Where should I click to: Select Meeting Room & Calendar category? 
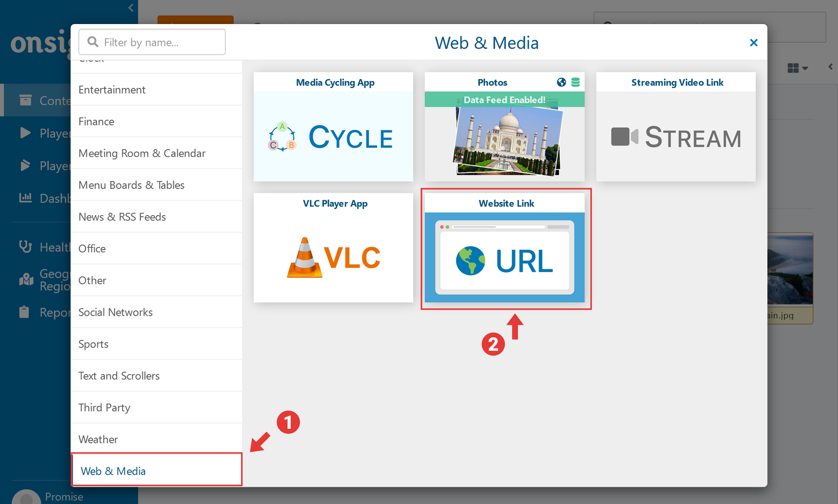tap(156, 153)
